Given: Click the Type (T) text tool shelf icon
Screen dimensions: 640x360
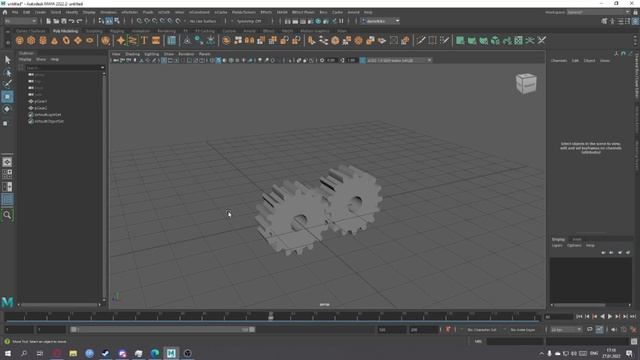Looking at the screenshot, I should (x=144, y=40).
